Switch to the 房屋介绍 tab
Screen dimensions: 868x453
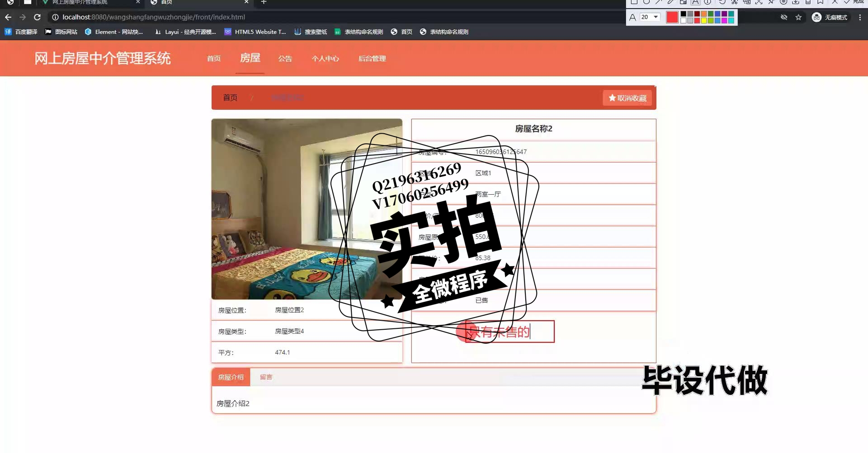[x=231, y=377]
